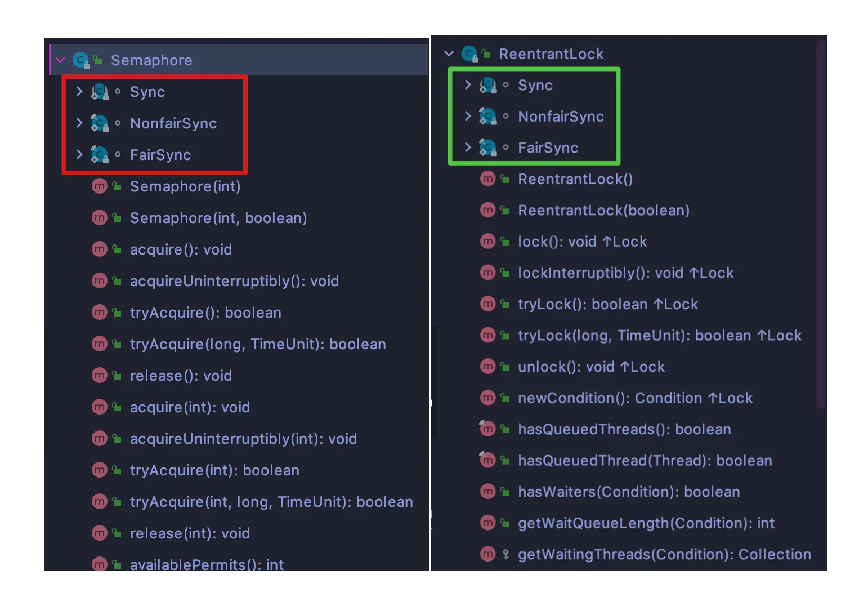Click public visibility icon beside Semaphore class
The height and width of the screenshot is (606, 868).
pos(97,60)
